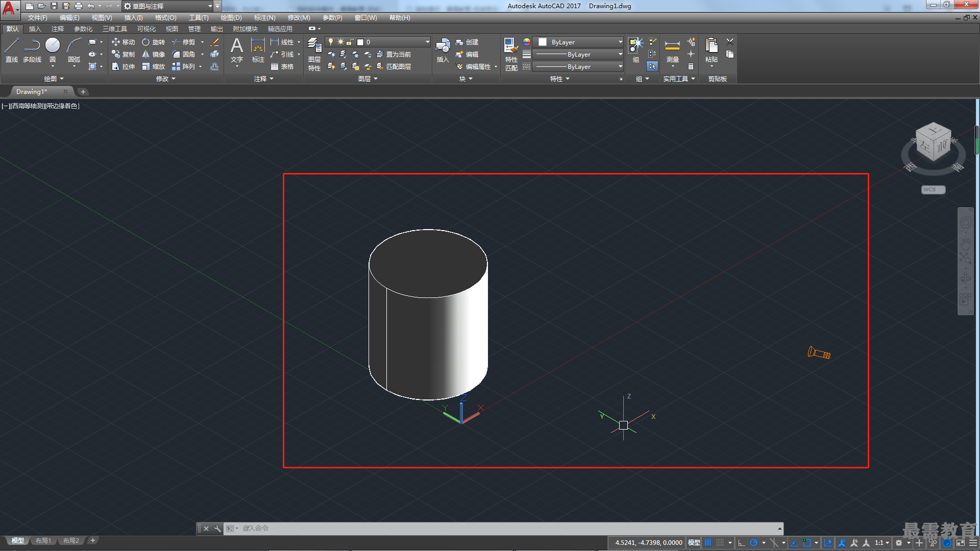Click the Dimension (标注) tool
The image size is (980, 551).
point(258,51)
